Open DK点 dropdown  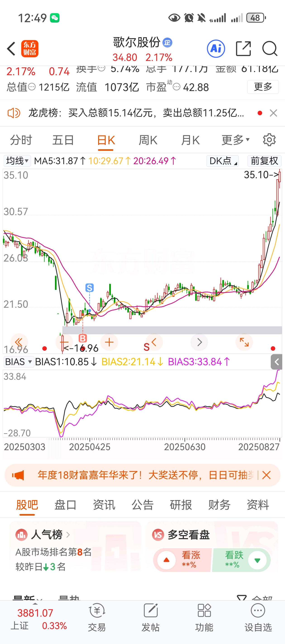tap(223, 161)
